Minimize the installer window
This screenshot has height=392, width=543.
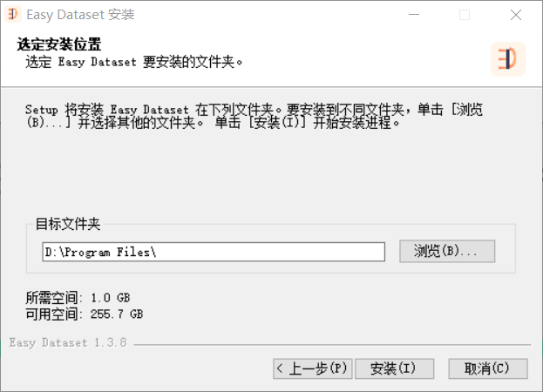click(x=414, y=15)
